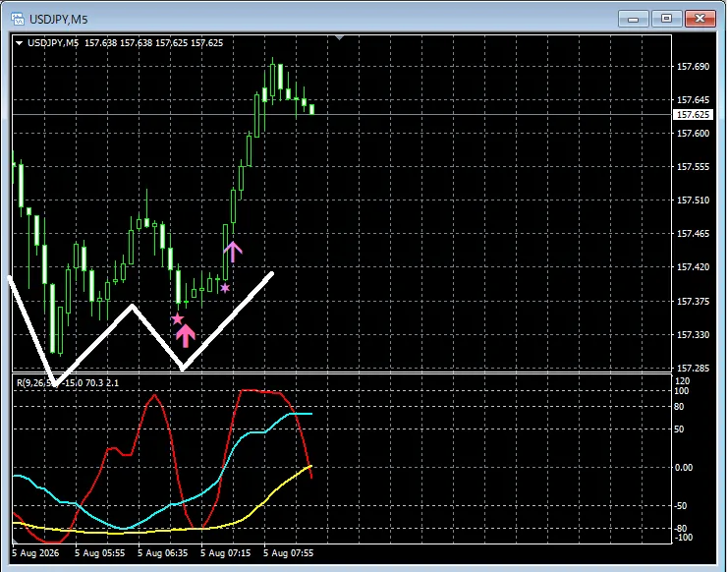This screenshot has width=728, height=572.
Task: Select indicator scale level 50
Action: (679, 429)
